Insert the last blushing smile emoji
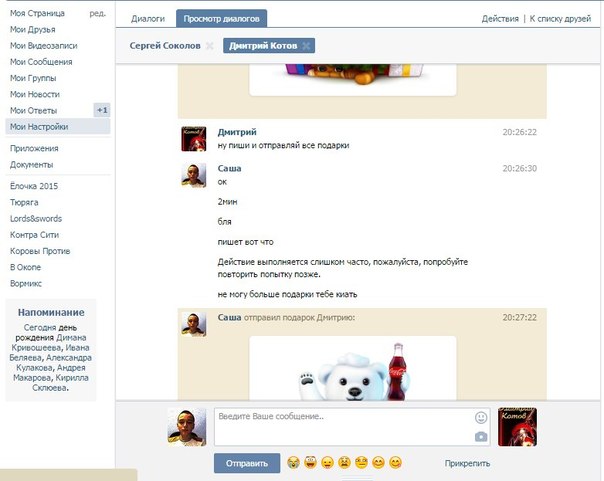 coord(395,462)
